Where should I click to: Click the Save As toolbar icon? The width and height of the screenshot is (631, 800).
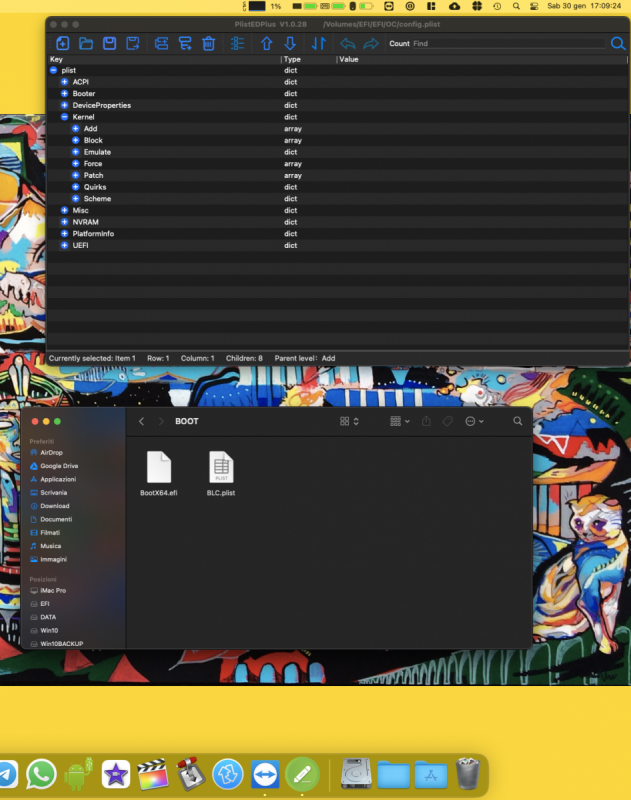(133, 43)
